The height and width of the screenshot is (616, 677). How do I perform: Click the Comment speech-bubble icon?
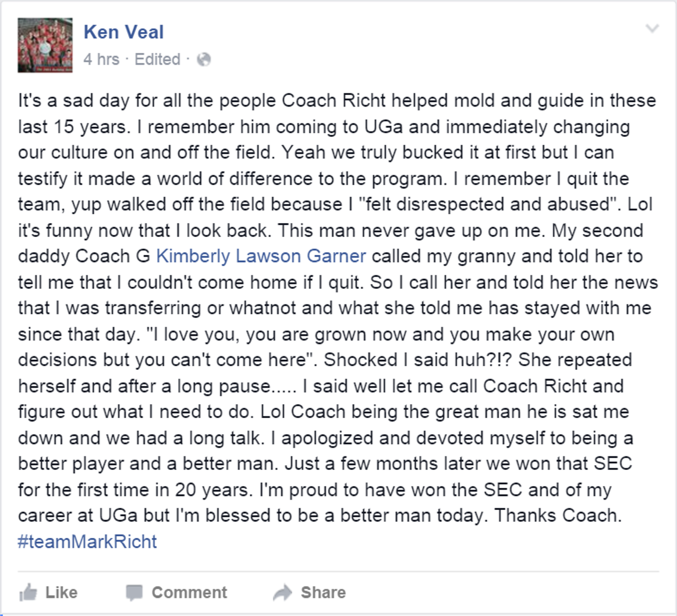(135, 592)
